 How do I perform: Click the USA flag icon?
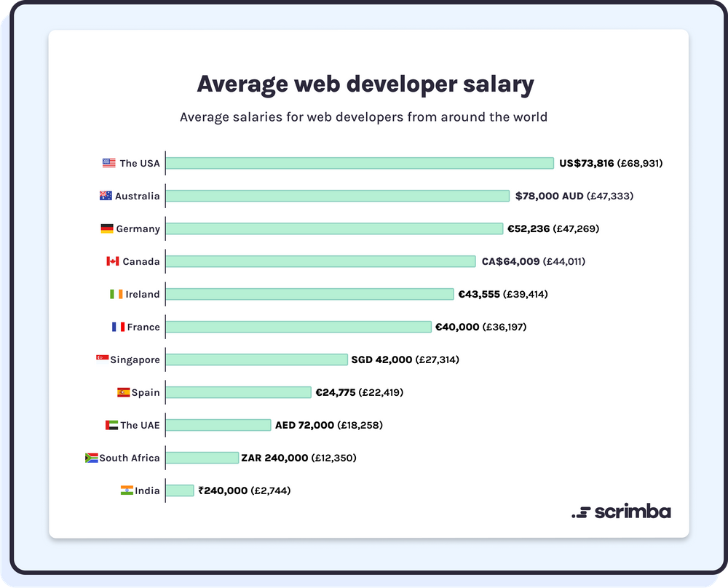tap(108, 163)
